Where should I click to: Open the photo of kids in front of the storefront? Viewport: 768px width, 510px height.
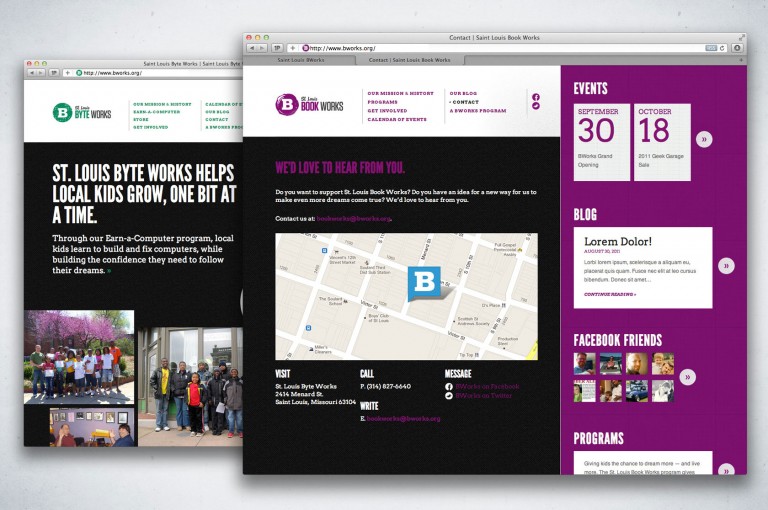point(191,387)
